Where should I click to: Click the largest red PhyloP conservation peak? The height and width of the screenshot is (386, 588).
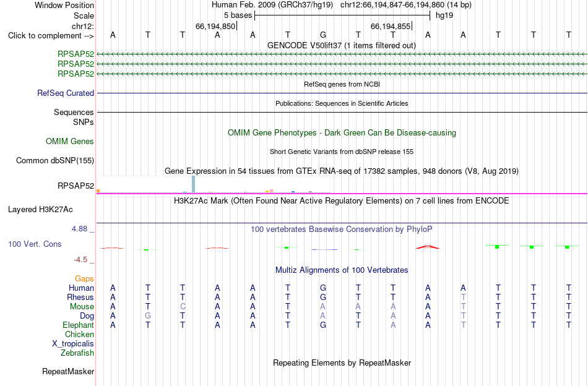point(428,247)
